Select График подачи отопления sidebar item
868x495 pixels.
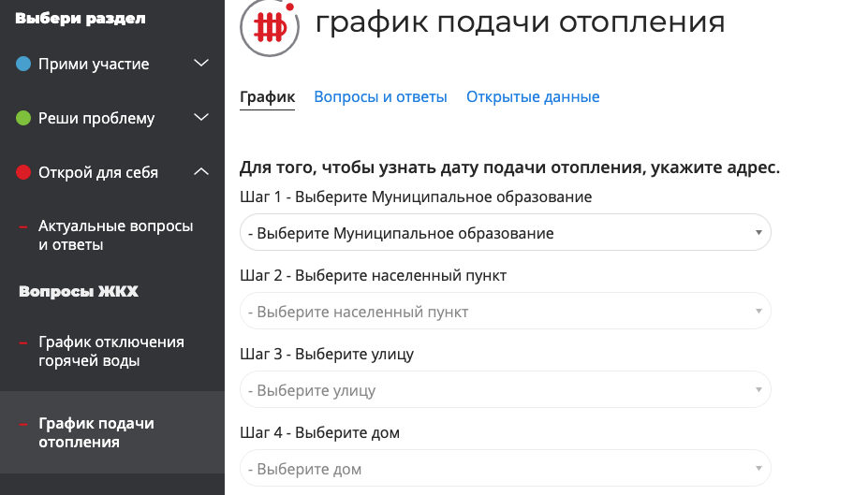96,432
